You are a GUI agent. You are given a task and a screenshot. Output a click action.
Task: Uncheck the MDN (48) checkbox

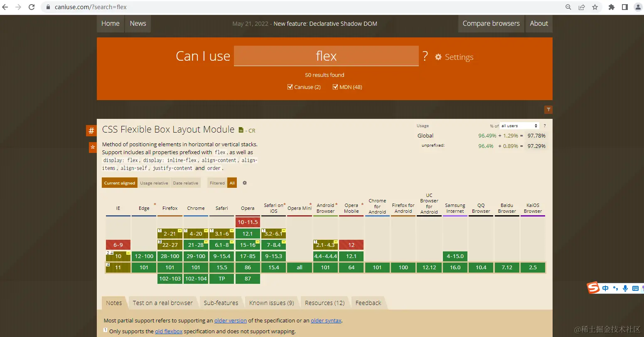(x=335, y=87)
